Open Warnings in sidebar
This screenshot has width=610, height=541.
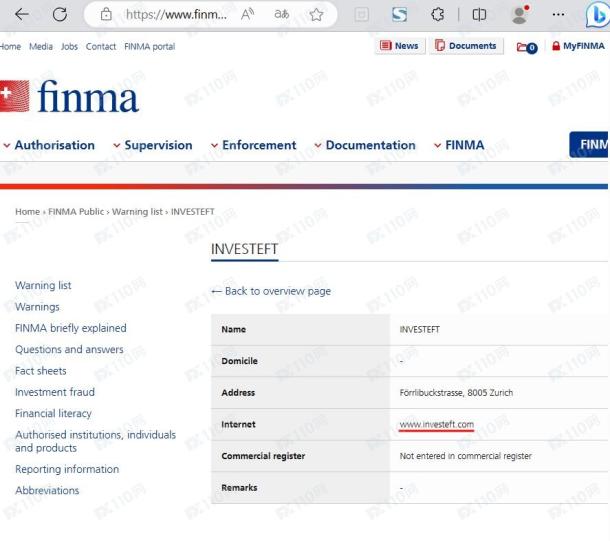(x=37, y=306)
